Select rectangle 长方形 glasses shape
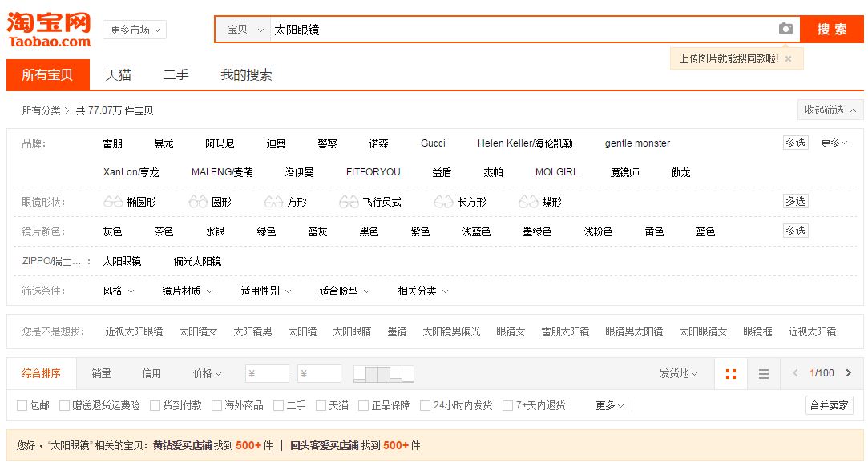This screenshot has width=868, height=466. coord(460,202)
